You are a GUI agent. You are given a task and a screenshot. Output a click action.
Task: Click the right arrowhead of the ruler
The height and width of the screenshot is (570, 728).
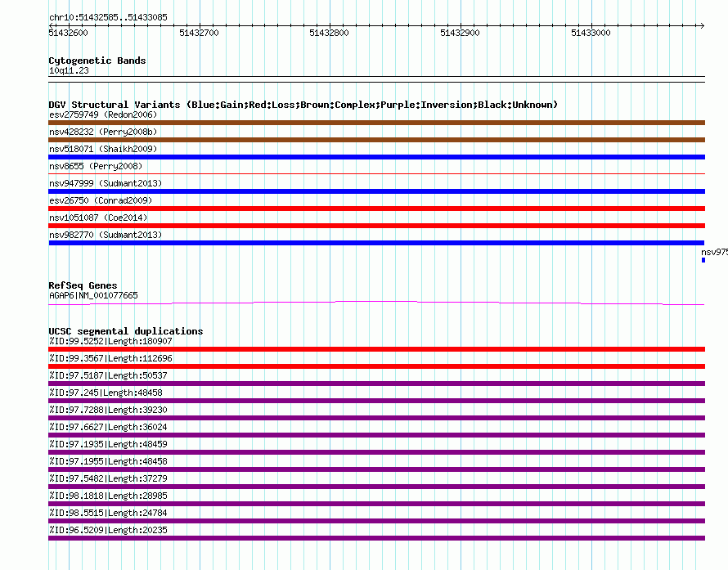point(702,25)
